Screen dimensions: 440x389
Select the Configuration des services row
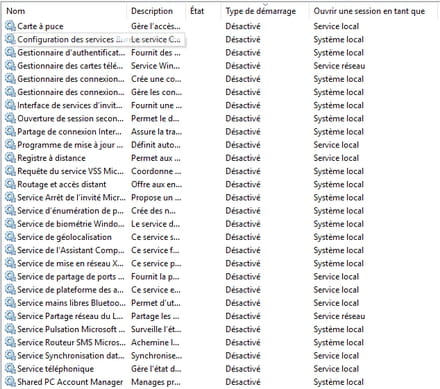pos(220,39)
